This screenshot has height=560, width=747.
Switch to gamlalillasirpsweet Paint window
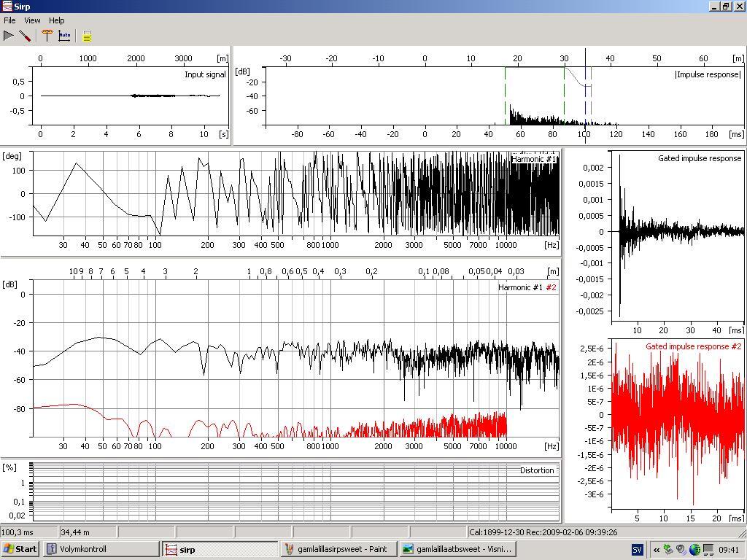338,549
